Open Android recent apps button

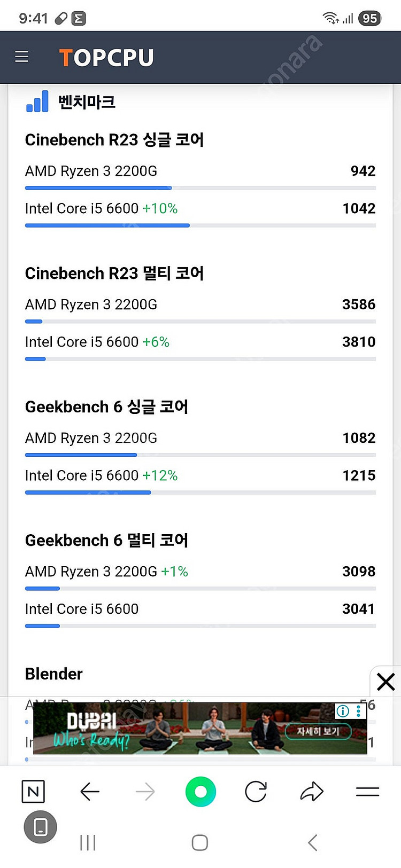88,843
